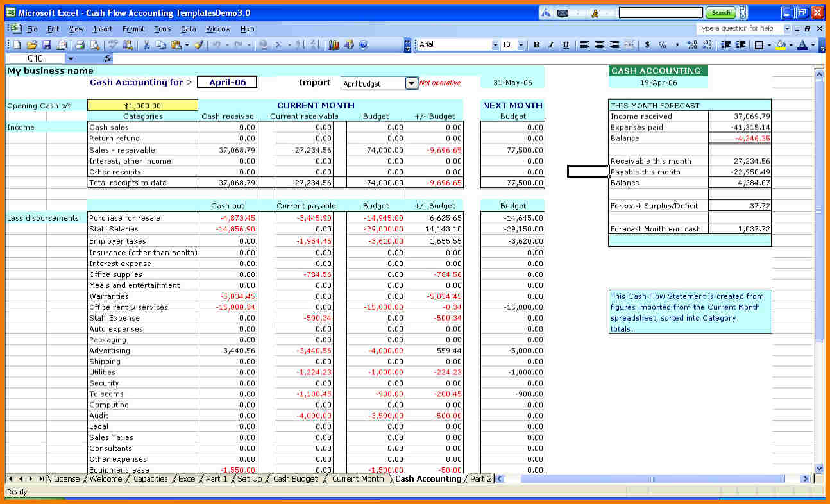This screenshot has width=830, height=504.
Task: Click the Type a question for help box
Action: coord(739,29)
